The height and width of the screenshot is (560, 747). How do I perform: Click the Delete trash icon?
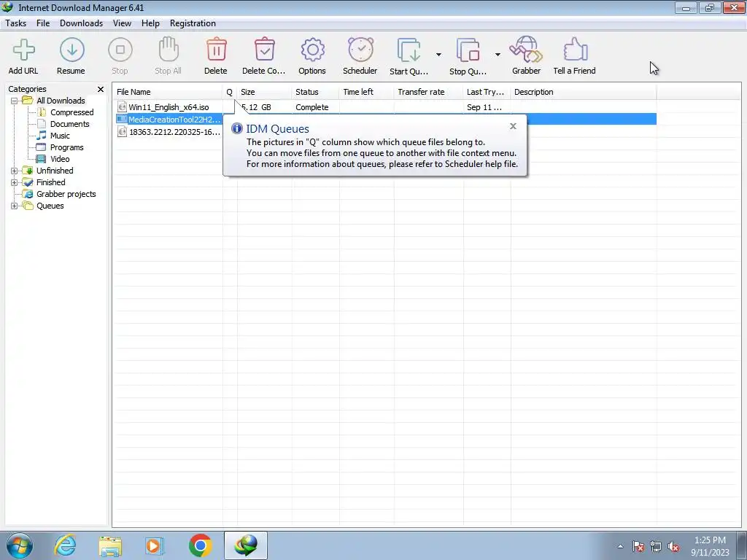point(216,50)
